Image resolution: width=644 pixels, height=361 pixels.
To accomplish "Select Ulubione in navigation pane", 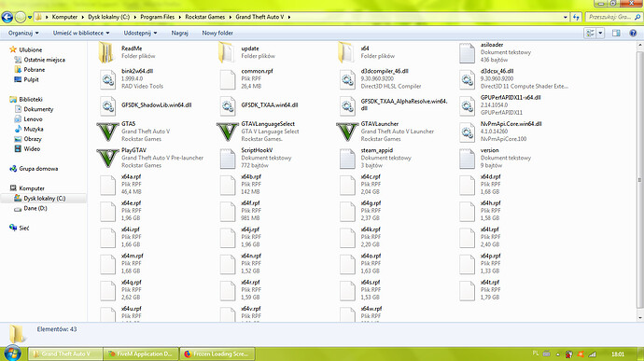I will (31, 49).
